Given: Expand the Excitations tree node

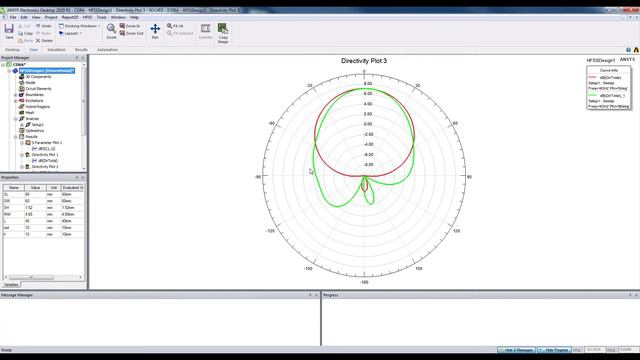Looking at the screenshot, I should pos(16,100).
